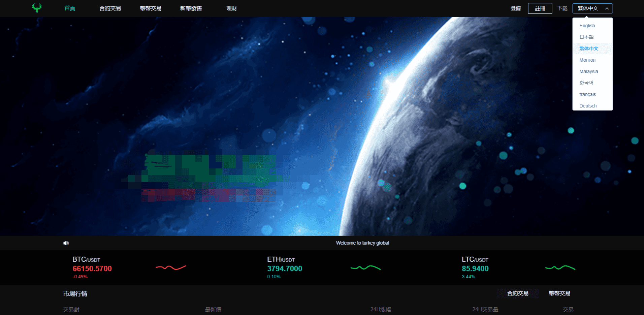Click the LTC/USDT pair label
644x315 pixels.
pos(475,259)
